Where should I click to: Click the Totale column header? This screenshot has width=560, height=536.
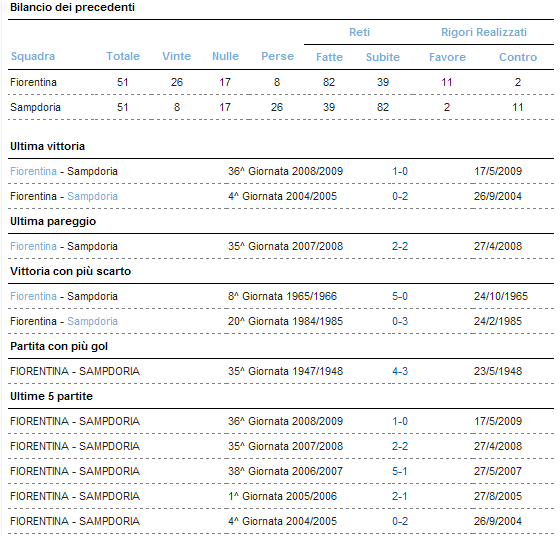pyautogui.click(x=123, y=56)
